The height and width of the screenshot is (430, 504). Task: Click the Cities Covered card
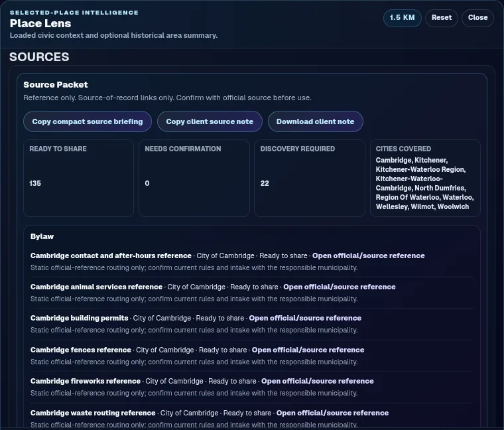click(x=425, y=179)
